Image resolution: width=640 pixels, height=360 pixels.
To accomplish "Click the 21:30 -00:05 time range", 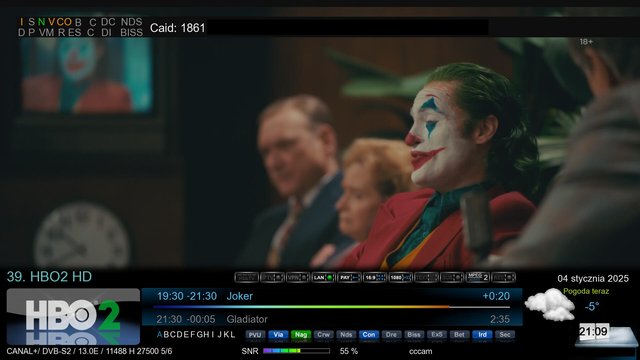I will 186,319.
